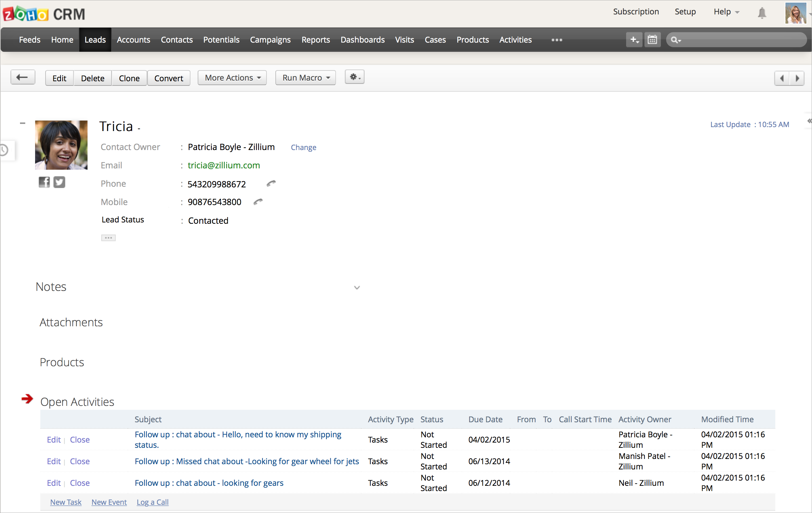812x513 pixels.
Task: Click the call icon beside the Mobile number
Action: tap(258, 201)
